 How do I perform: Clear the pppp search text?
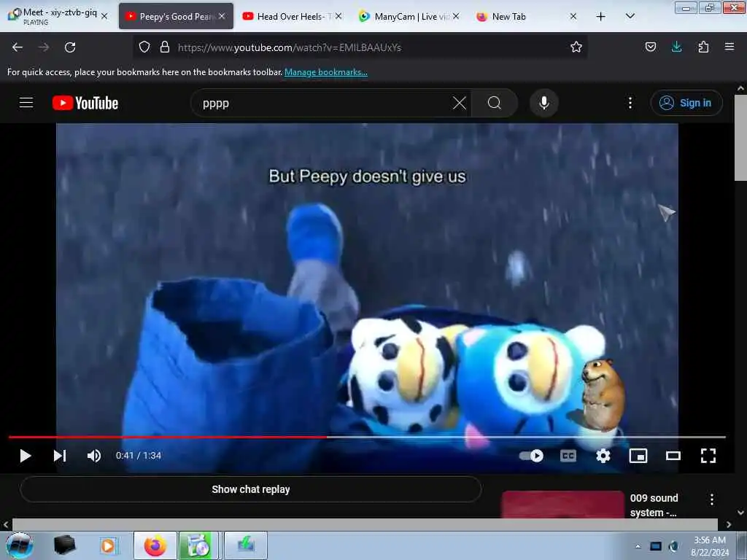[x=460, y=103]
